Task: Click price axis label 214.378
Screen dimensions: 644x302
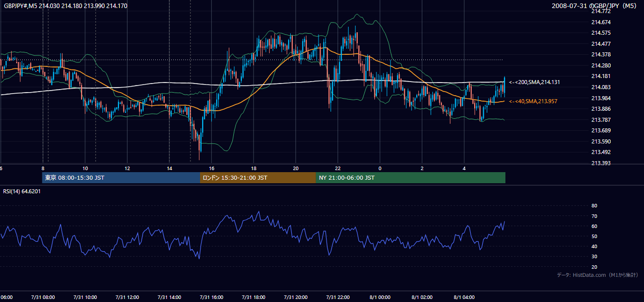Action: point(601,54)
